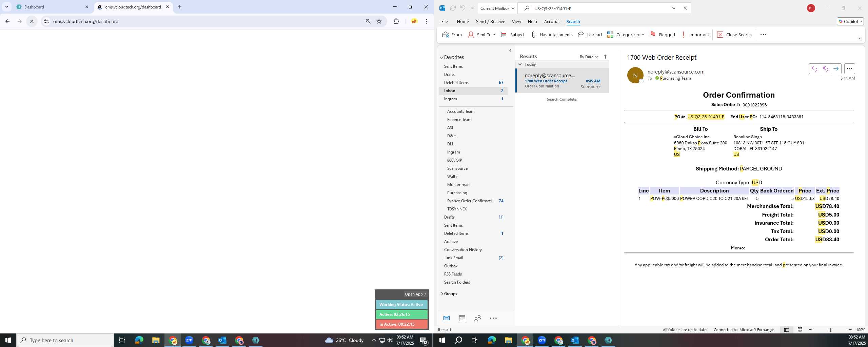868x347 pixels.
Task: Open the Current Mailbox scope dropdown
Action: coord(497,8)
